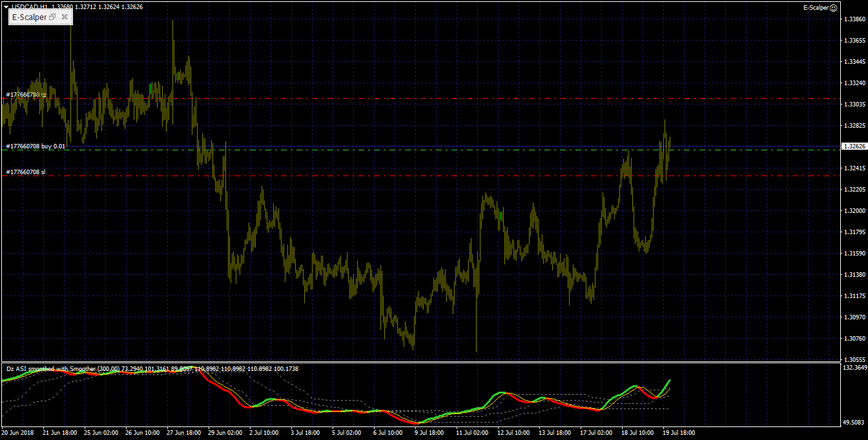This screenshot has height=440, width=868.
Task: Click the 1.30555 price scale value
Action: (854, 359)
